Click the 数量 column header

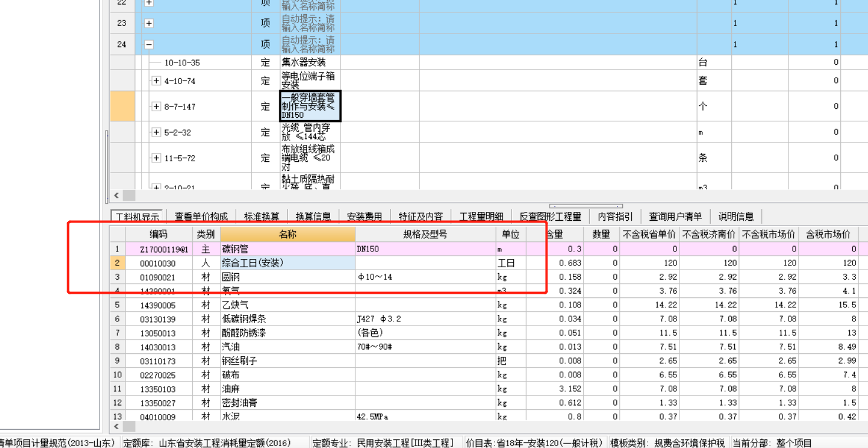[601, 234]
